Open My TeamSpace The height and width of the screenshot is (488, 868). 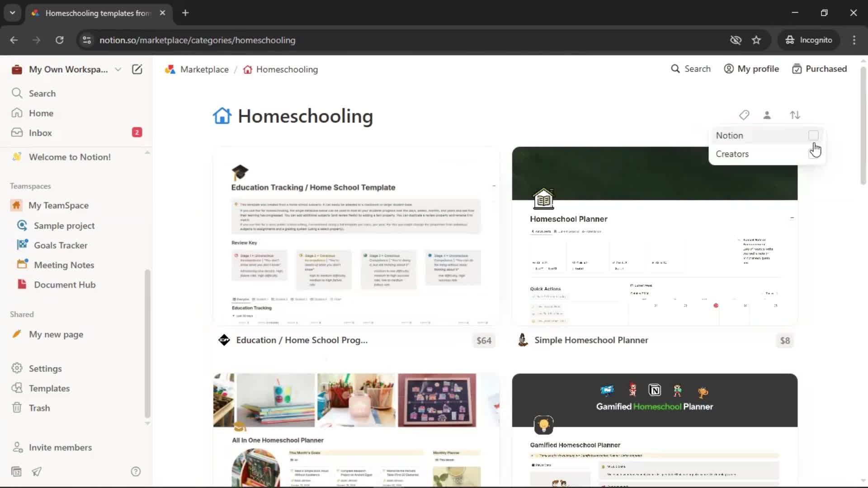[x=58, y=205]
